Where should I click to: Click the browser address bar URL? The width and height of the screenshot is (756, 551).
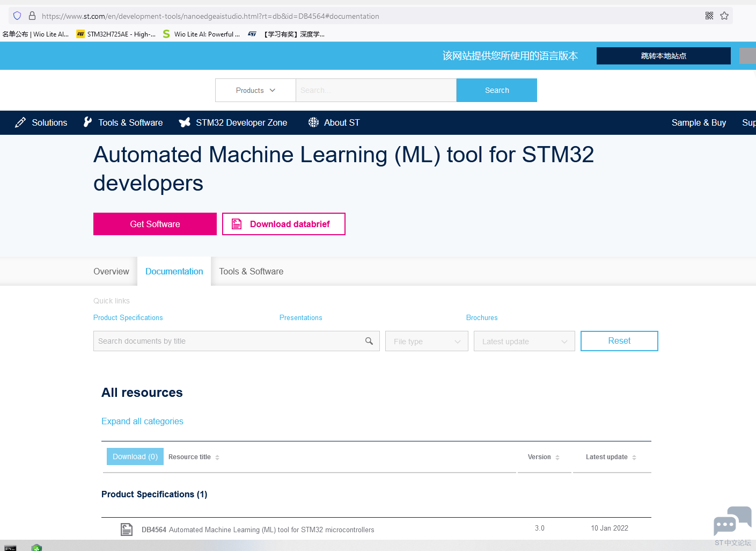point(210,16)
